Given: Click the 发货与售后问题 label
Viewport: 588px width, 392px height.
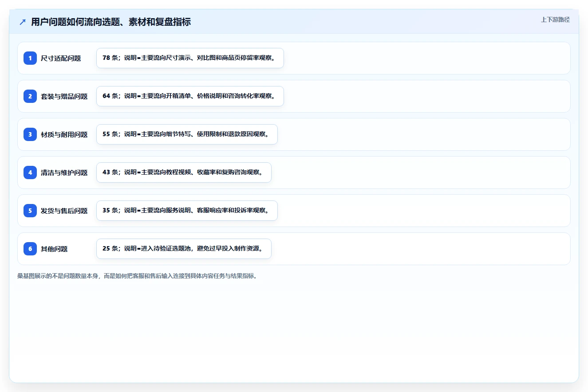Looking at the screenshot, I should click(x=64, y=211).
